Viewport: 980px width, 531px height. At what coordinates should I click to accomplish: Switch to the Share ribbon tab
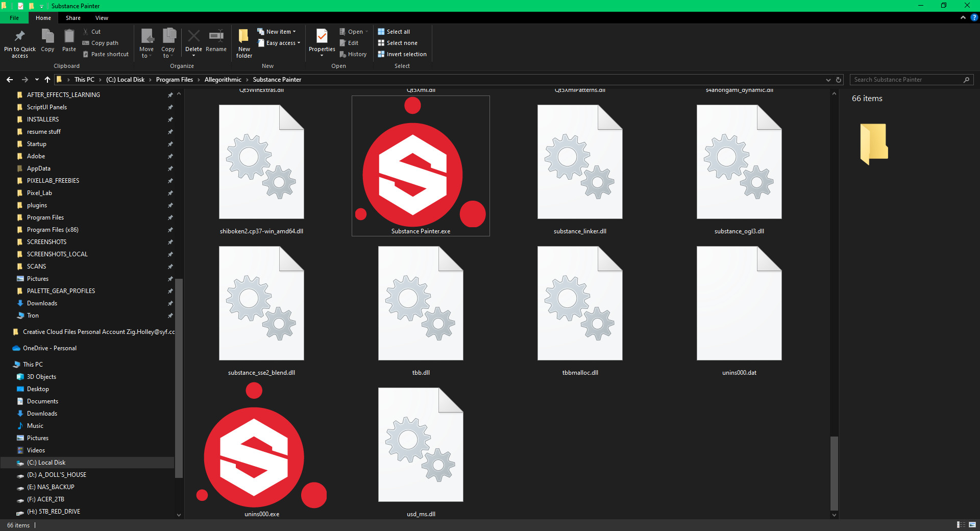(73, 18)
